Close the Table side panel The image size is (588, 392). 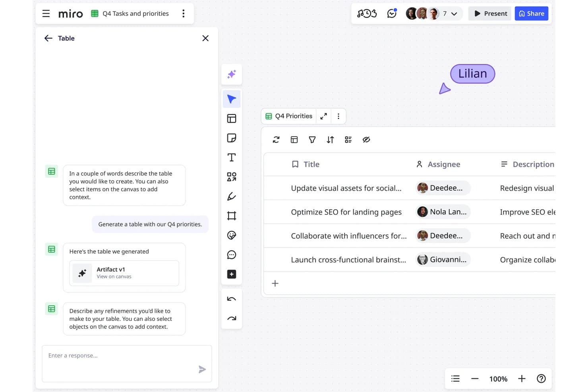pyautogui.click(x=205, y=38)
